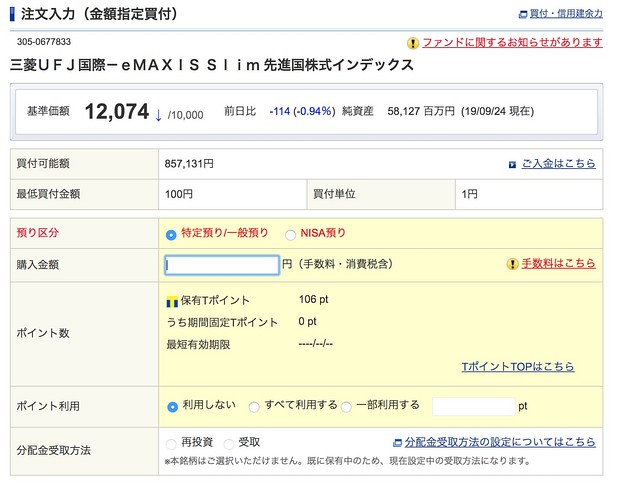Click the yellow warning icon beside fund notice

(x=413, y=43)
